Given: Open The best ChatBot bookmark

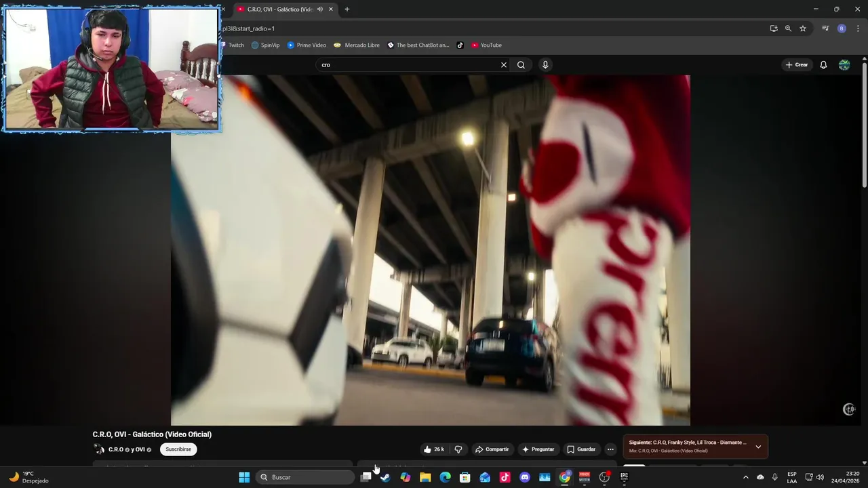Looking at the screenshot, I should [418, 45].
